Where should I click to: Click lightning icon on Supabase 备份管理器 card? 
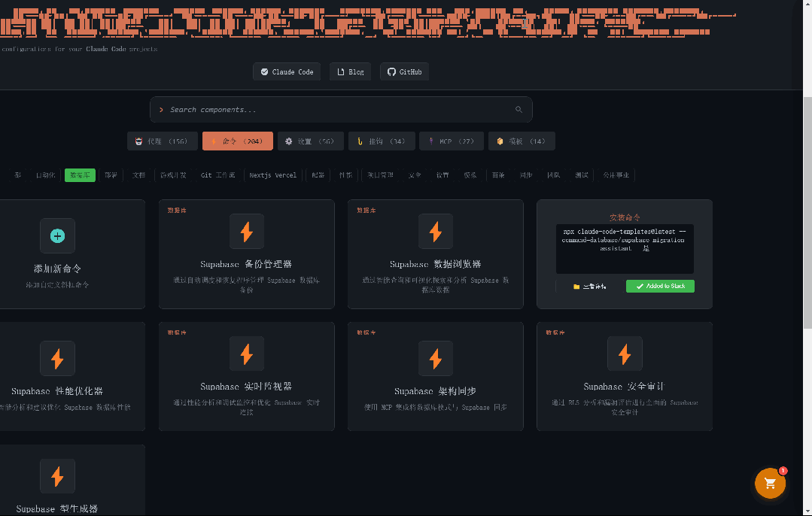(247, 232)
